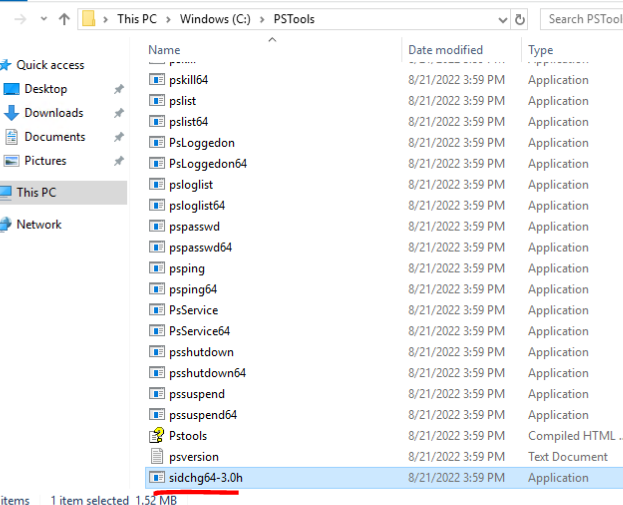Viewport: 623px width, 505px height.
Task: Open Documents in navigation pane
Action: (x=54, y=137)
